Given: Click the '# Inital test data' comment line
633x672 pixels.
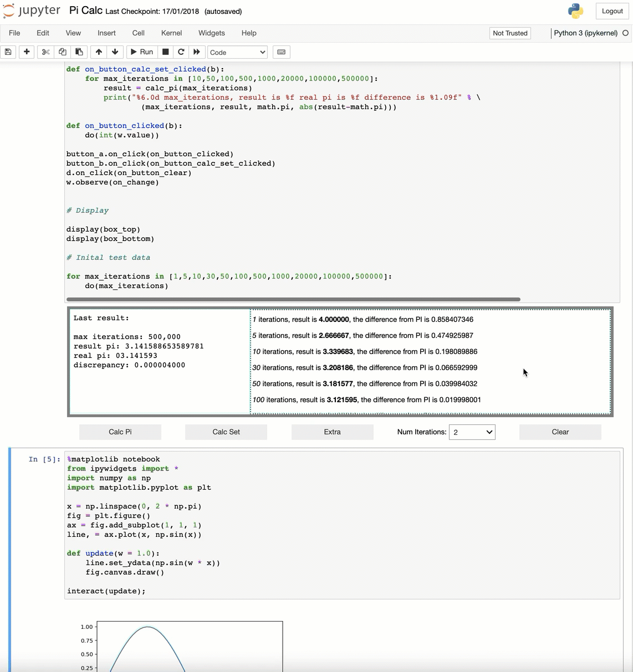Looking at the screenshot, I should [108, 258].
